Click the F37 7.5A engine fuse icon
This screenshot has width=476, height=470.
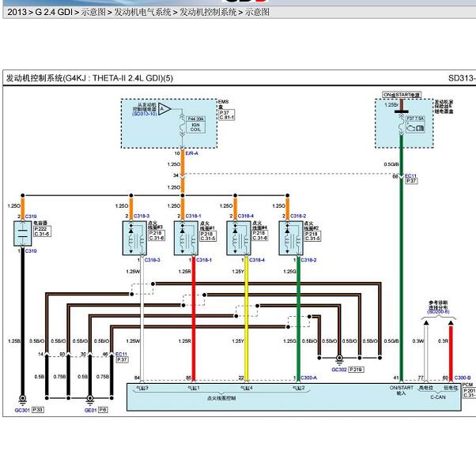(x=415, y=124)
